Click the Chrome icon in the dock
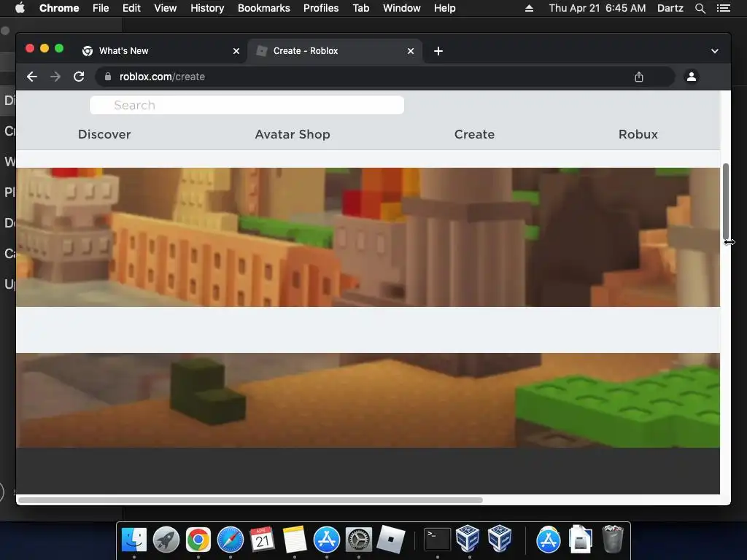The image size is (747, 560). [x=198, y=540]
